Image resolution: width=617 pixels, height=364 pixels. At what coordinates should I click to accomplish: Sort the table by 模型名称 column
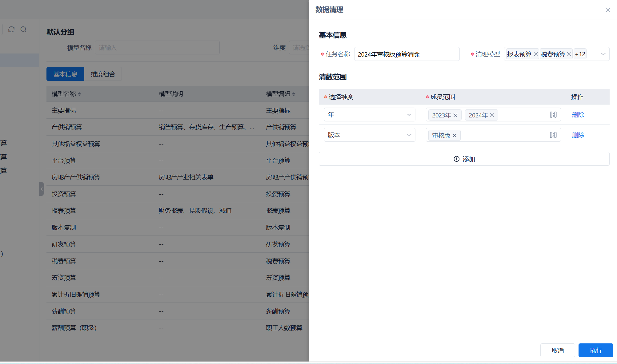click(x=79, y=94)
